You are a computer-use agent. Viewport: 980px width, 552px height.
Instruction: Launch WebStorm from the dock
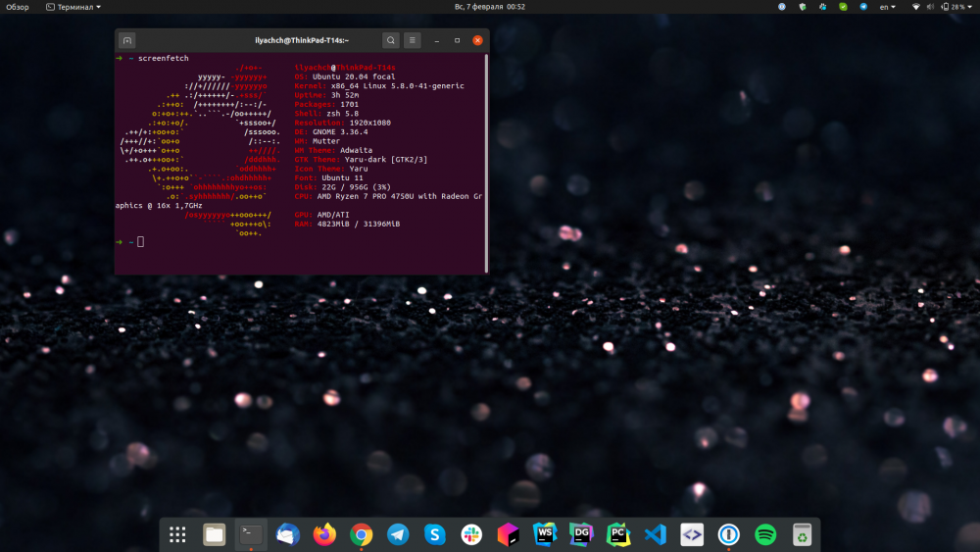545,534
